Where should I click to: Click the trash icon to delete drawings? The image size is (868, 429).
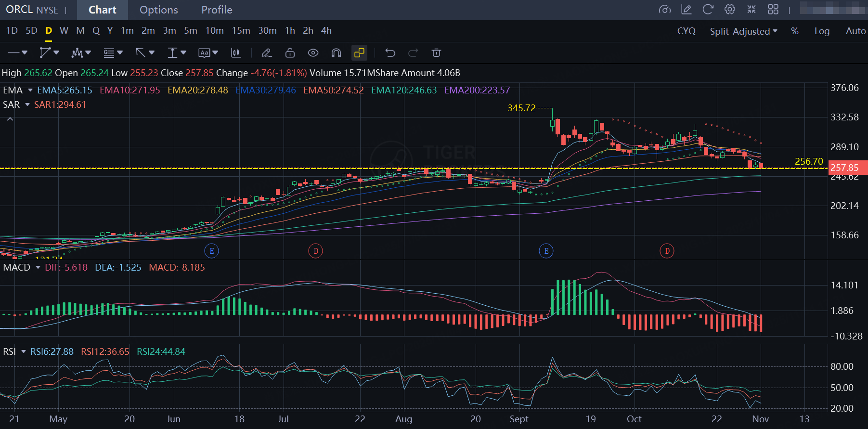coord(436,53)
